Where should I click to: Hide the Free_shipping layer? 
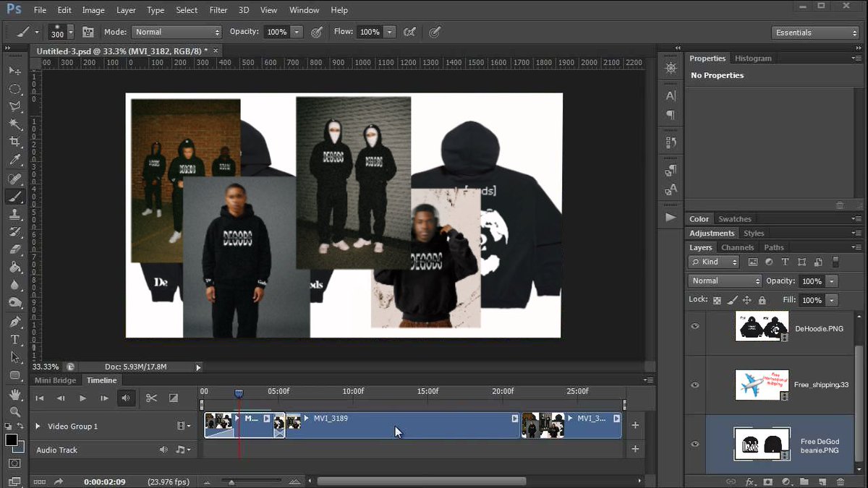[x=695, y=385]
